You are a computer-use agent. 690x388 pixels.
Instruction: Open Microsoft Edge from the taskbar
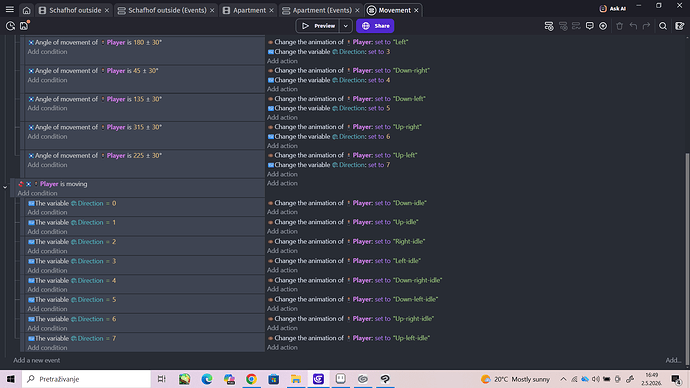click(207, 379)
